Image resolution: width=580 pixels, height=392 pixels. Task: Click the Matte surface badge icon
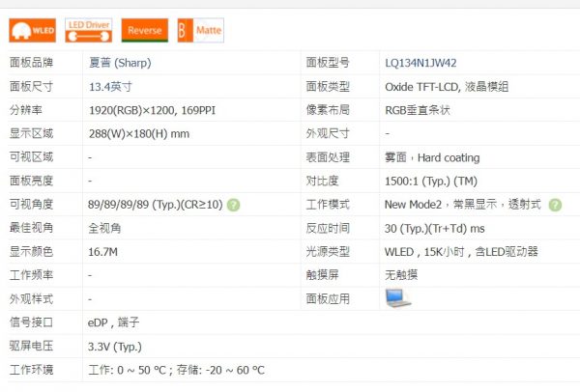pyautogui.click(x=200, y=30)
